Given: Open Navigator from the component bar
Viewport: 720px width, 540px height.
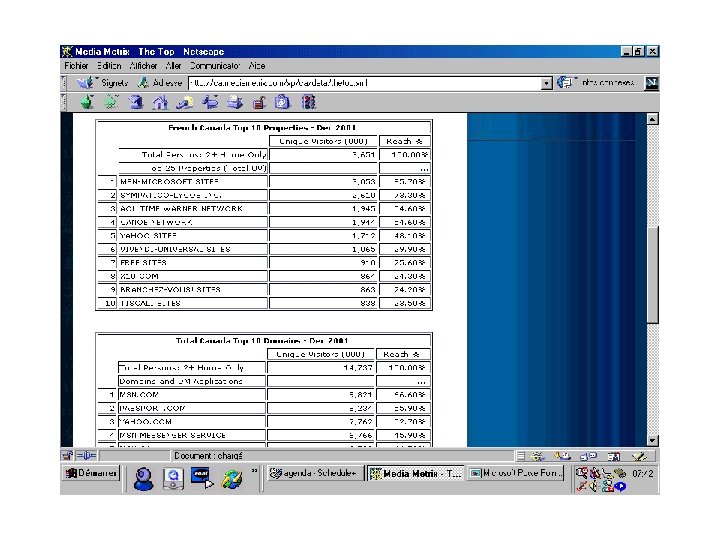Looking at the screenshot, I should (536, 456).
